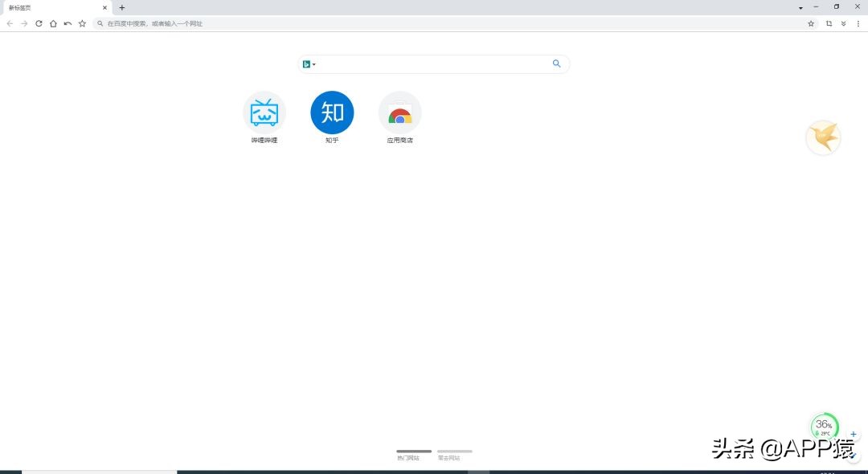The height and width of the screenshot is (474, 868).
Task: Open the 知乎 shortcut
Action: [x=332, y=117]
